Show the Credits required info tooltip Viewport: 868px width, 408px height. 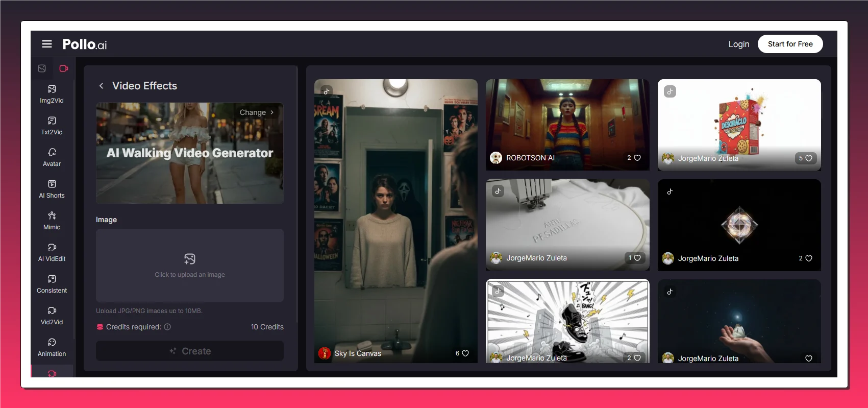(167, 327)
